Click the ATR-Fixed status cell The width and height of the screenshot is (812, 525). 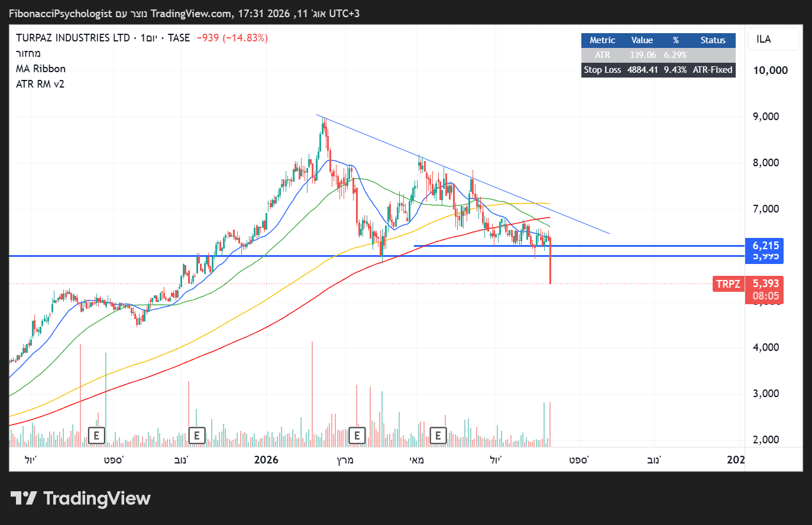[713, 70]
